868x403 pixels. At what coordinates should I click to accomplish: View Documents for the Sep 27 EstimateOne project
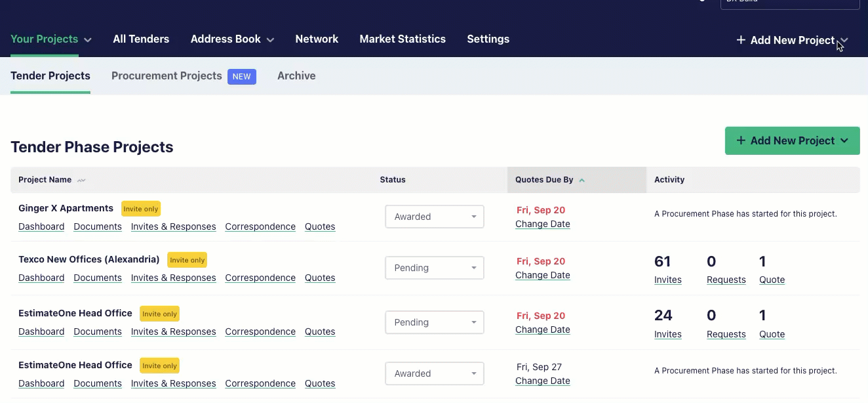pyautogui.click(x=98, y=384)
